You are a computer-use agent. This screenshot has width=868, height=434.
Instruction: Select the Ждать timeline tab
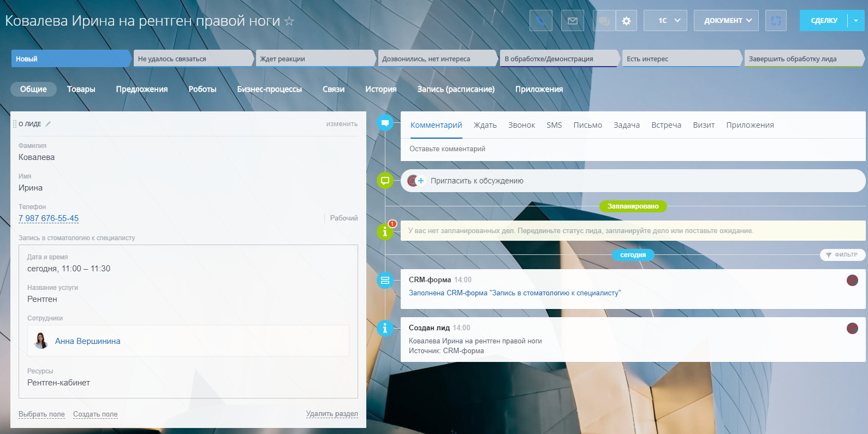tap(485, 125)
